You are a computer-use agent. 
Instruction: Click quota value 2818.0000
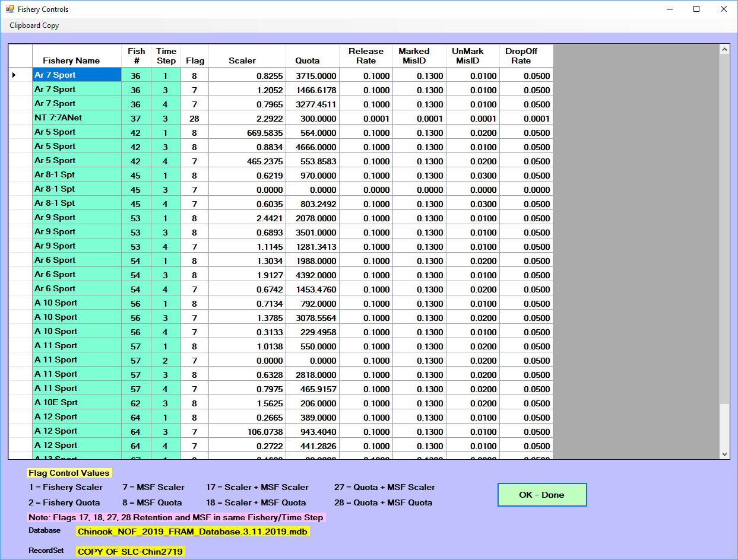click(x=312, y=375)
